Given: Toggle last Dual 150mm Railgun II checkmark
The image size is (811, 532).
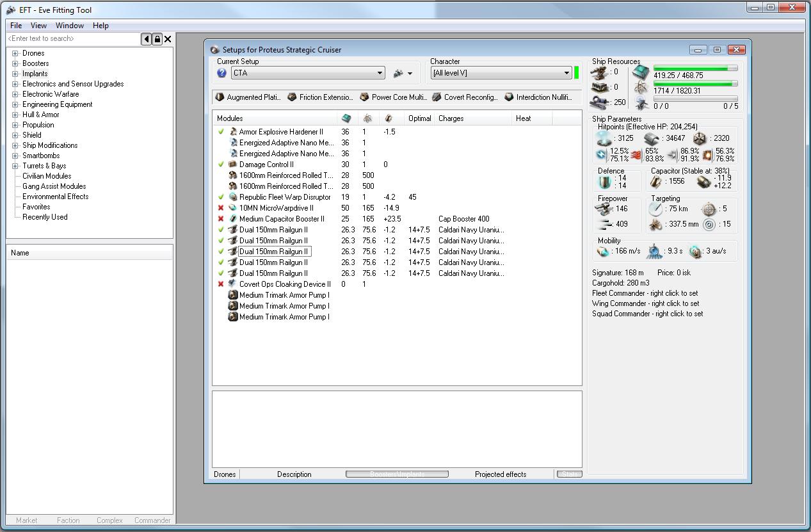Looking at the screenshot, I should [x=221, y=273].
